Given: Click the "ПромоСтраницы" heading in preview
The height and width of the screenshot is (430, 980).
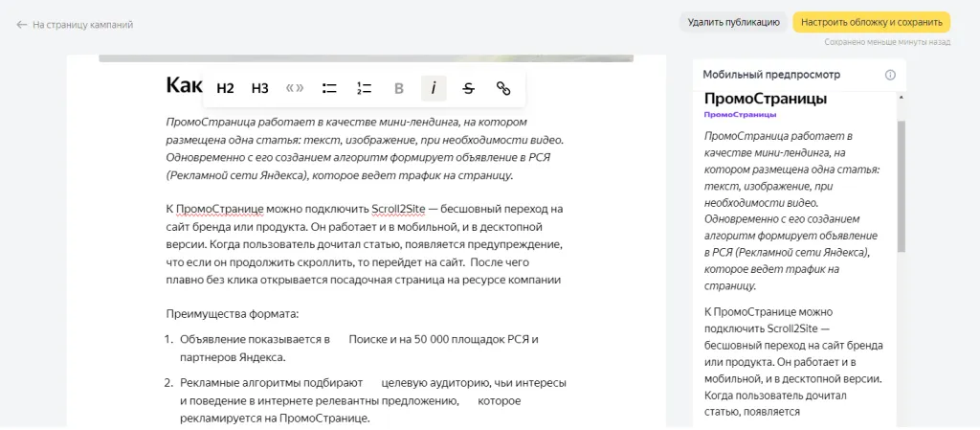Looking at the screenshot, I should coord(766,99).
